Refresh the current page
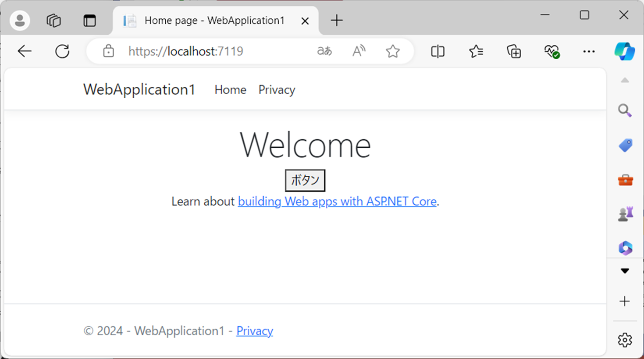Screen dimensions: 644x359 (62, 51)
